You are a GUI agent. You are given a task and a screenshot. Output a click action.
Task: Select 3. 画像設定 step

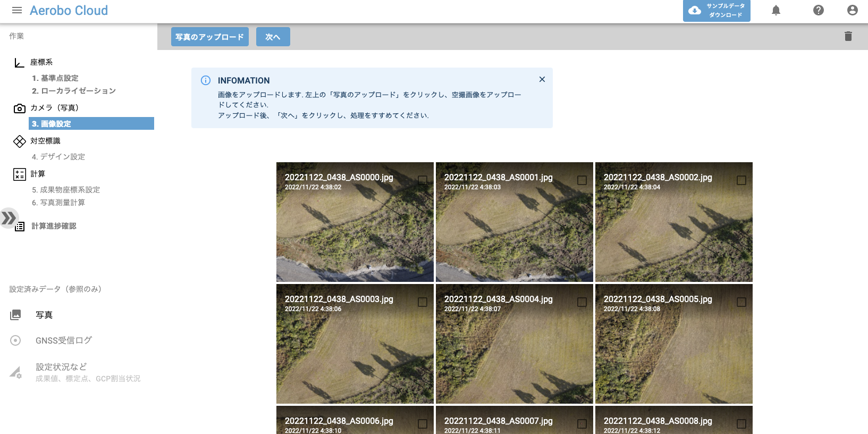click(91, 123)
